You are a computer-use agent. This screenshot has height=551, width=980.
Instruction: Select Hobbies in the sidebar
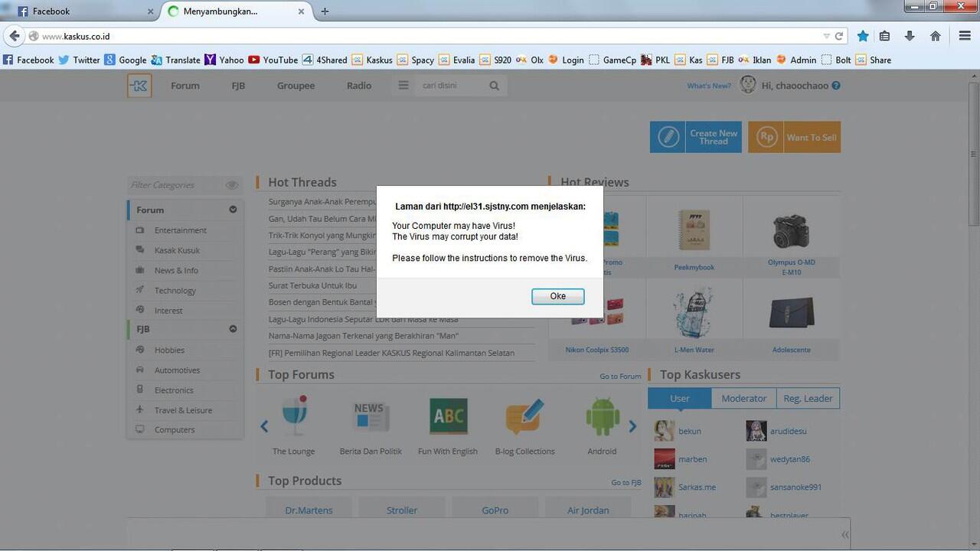pos(169,350)
